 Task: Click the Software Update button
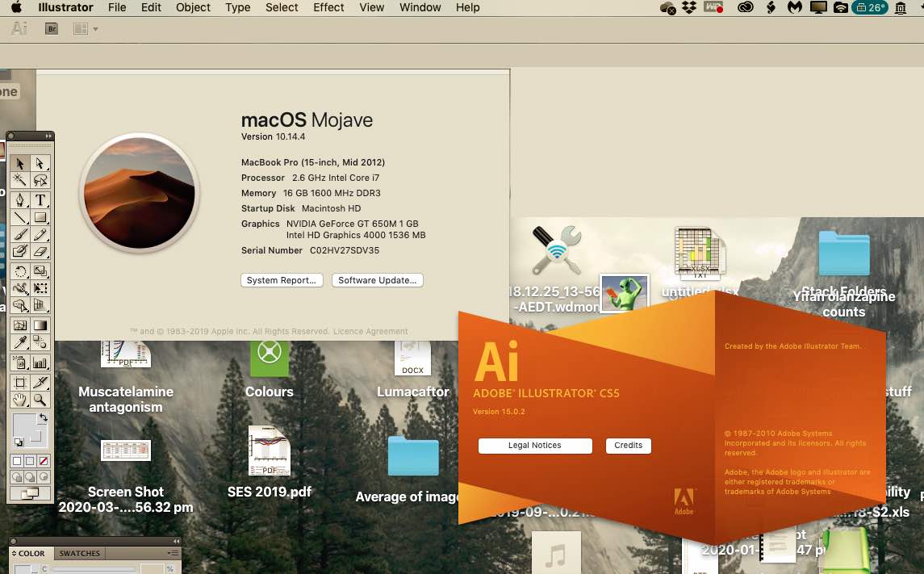coord(377,280)
